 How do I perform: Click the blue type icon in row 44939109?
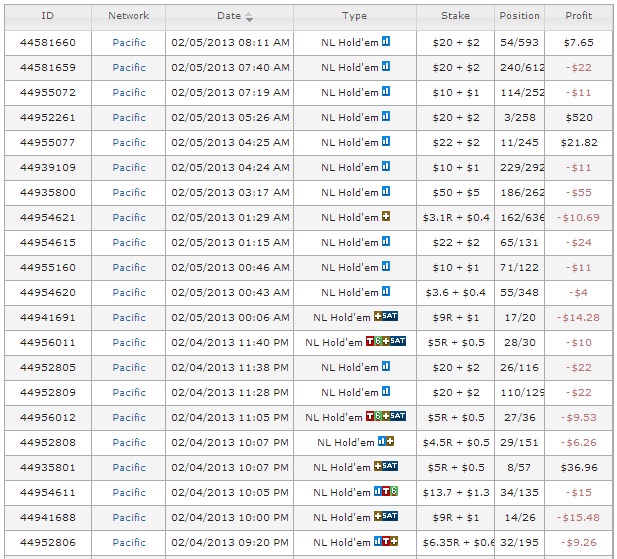pos(386,166)
